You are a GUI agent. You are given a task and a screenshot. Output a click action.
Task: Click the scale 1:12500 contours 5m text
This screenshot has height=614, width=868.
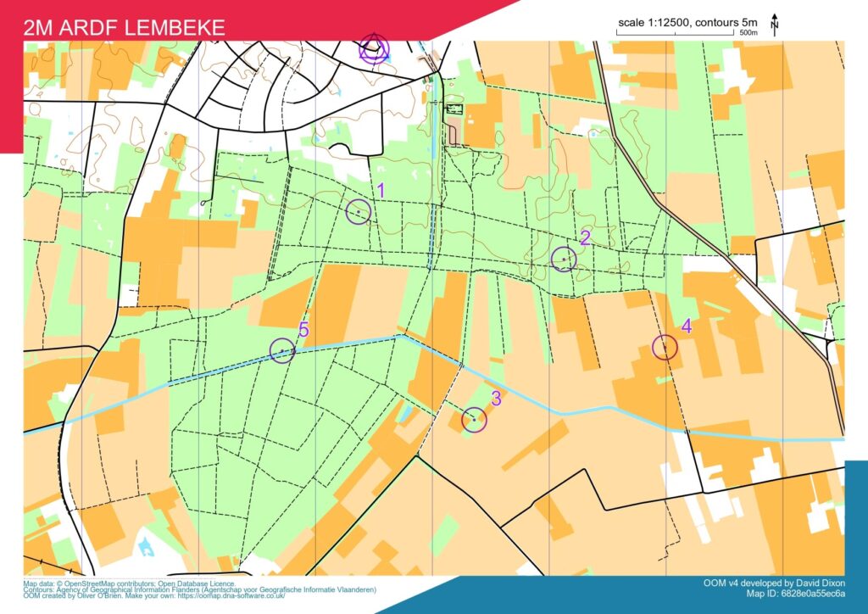pos(685,21)
